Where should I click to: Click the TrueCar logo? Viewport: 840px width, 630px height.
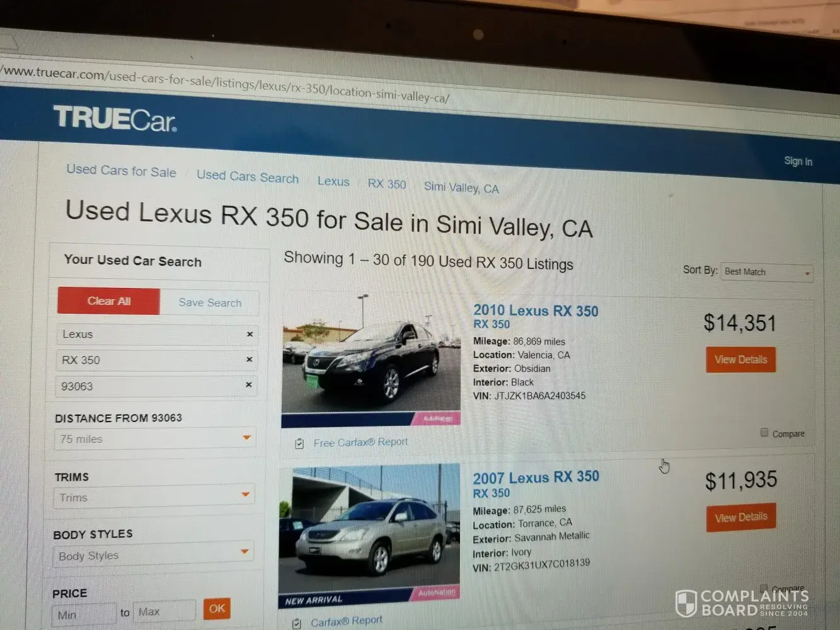[115, 118]
